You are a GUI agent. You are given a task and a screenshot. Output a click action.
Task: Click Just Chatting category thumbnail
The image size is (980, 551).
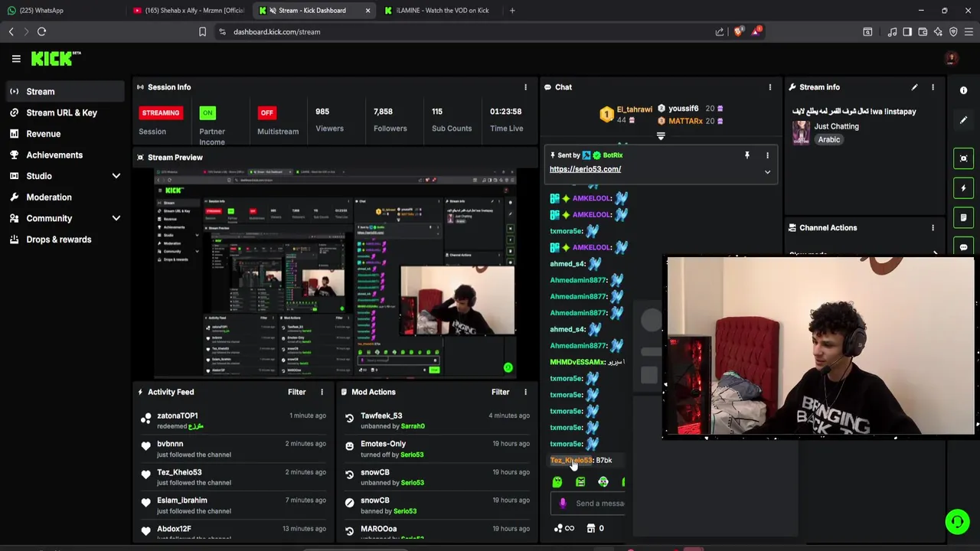click(x=801, y=132)
